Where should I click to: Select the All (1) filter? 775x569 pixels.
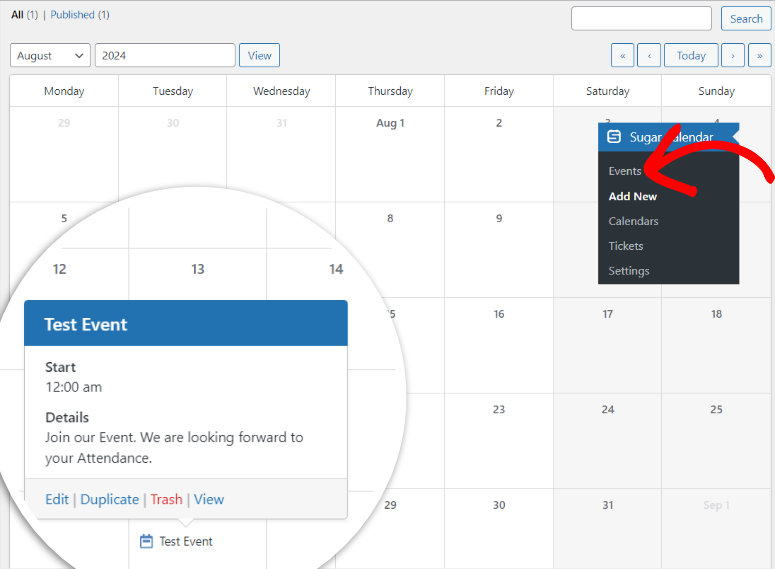click(x=25, y=15)
